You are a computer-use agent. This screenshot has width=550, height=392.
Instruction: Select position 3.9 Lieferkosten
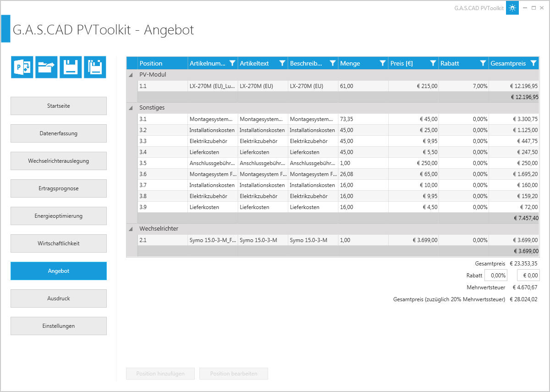point(338,207)
